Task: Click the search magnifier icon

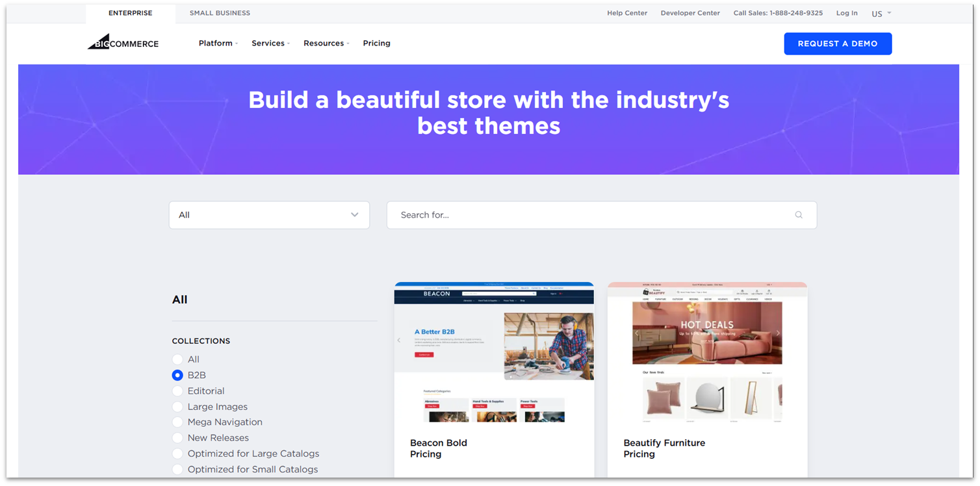Action: (x=798, y=214)
